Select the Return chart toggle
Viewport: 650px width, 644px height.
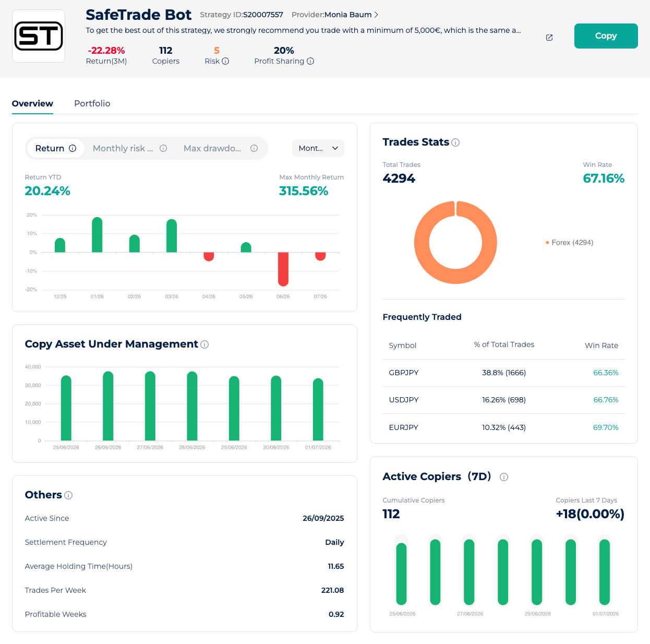pos(56,148)
